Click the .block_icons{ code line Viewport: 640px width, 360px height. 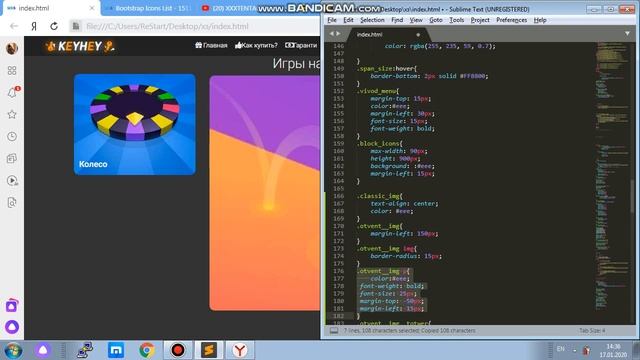pyautogui.click(x=380, y=144)
